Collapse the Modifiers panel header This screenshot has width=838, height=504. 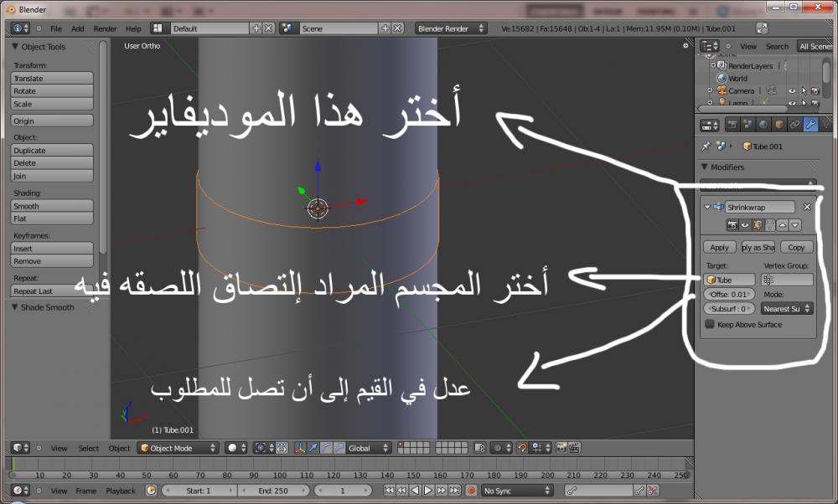705,167
